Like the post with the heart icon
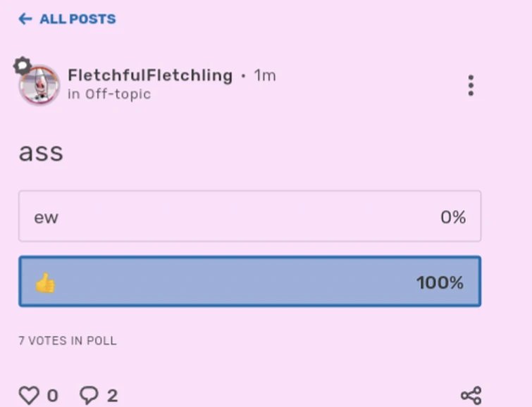 point(29,395)
